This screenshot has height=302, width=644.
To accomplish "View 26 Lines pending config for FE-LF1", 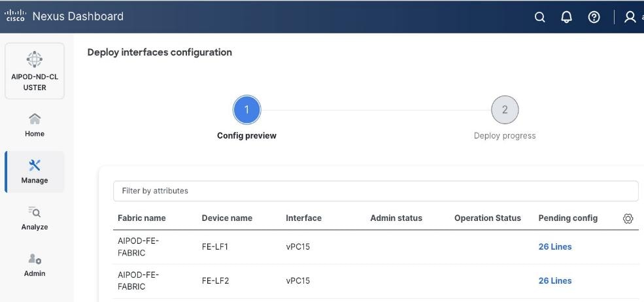I will 554,247.
